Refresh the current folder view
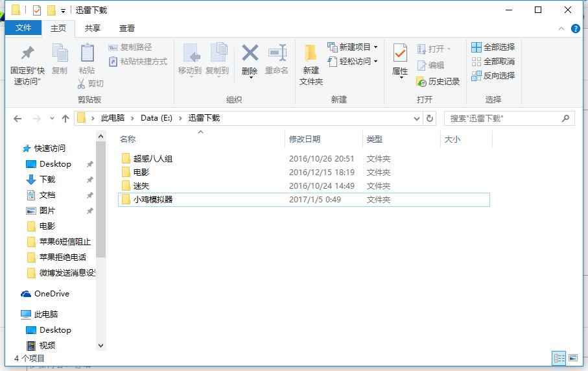Image resolution: width=588 pixels, height=371 pixels. coord(430,119)
